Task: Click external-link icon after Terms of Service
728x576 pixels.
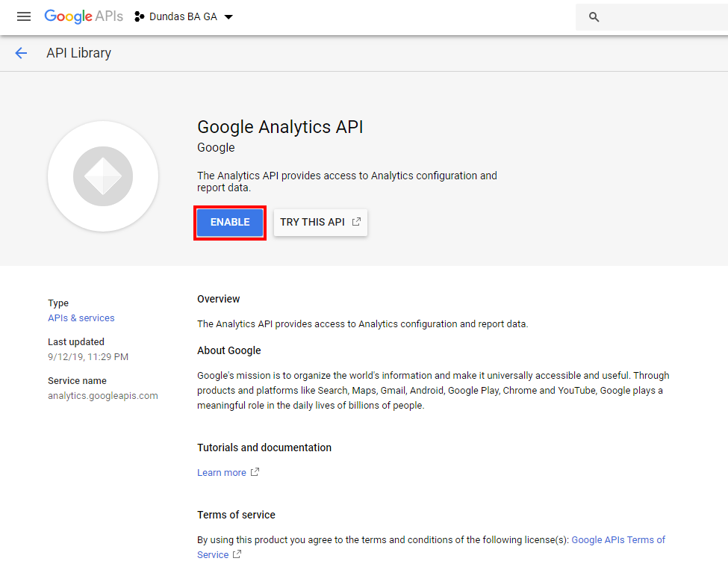Action: click(x=237, y=554)
